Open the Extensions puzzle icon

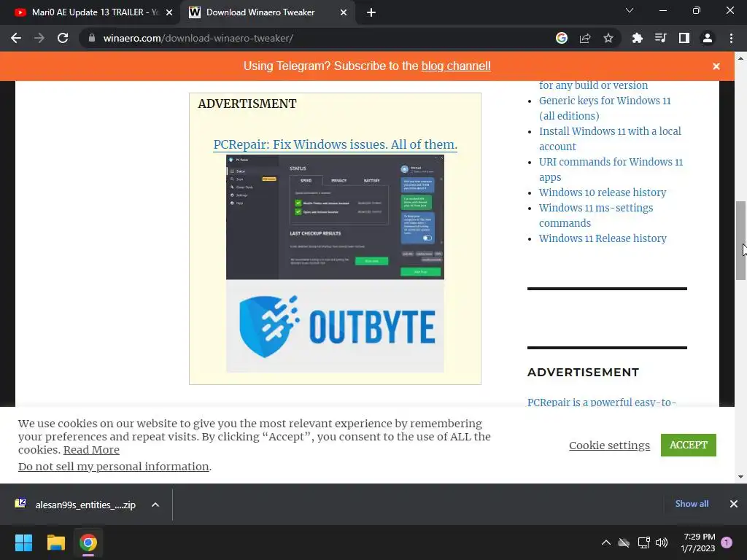pyautogui.click(x=638, y=38)
